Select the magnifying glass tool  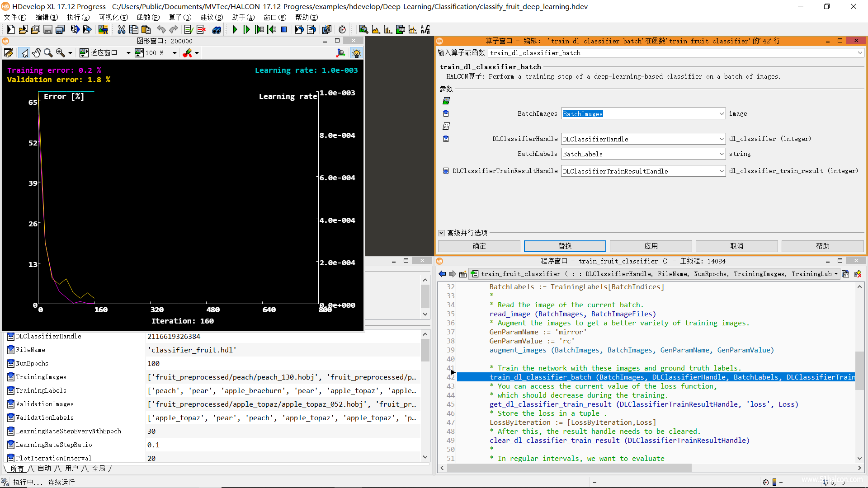click(x=48, y=53)
